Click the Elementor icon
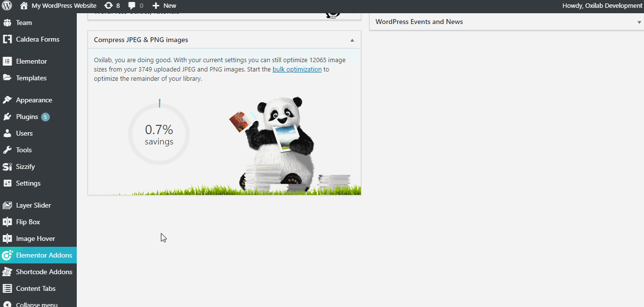This screenshot has height=307, width=644. coord(7,61)
